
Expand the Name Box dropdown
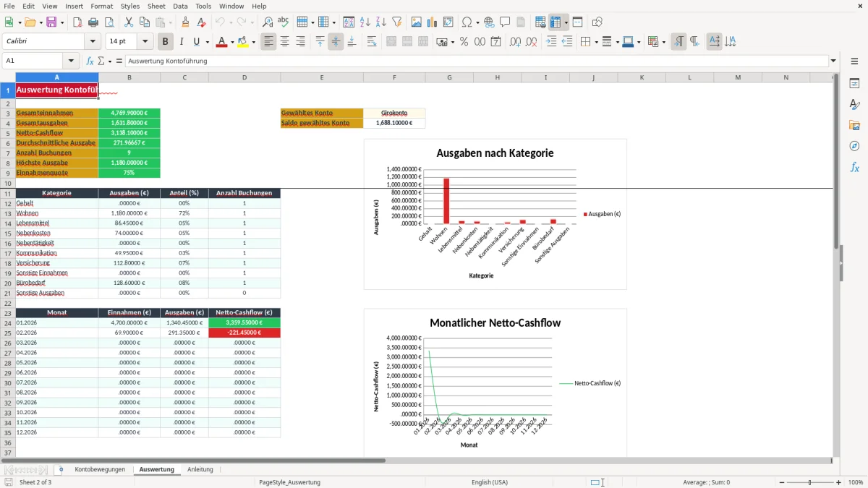tap(71, 61)
